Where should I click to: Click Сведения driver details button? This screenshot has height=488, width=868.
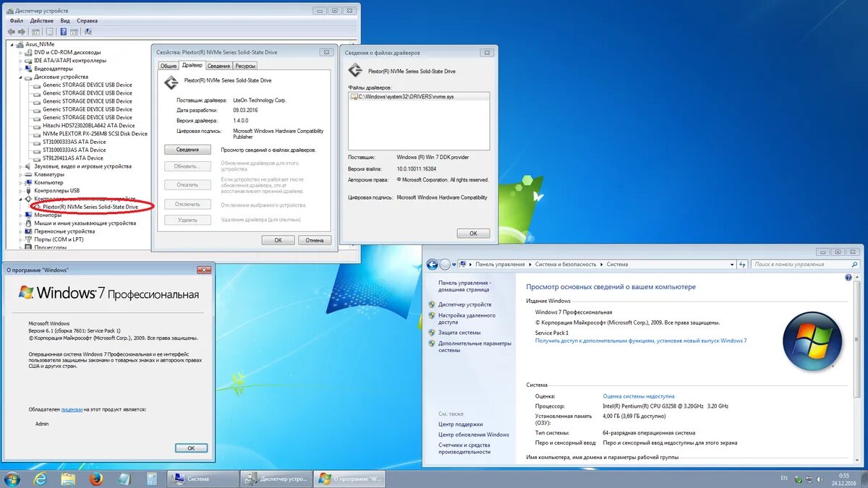[x=187, y=150]
